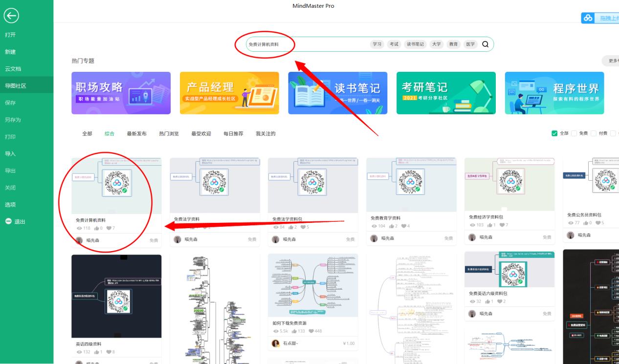This screenshot has height=364, width=619.
Task: Click heart icon on 免费英语六级资料包 card
Action: [x=499, y=301]
